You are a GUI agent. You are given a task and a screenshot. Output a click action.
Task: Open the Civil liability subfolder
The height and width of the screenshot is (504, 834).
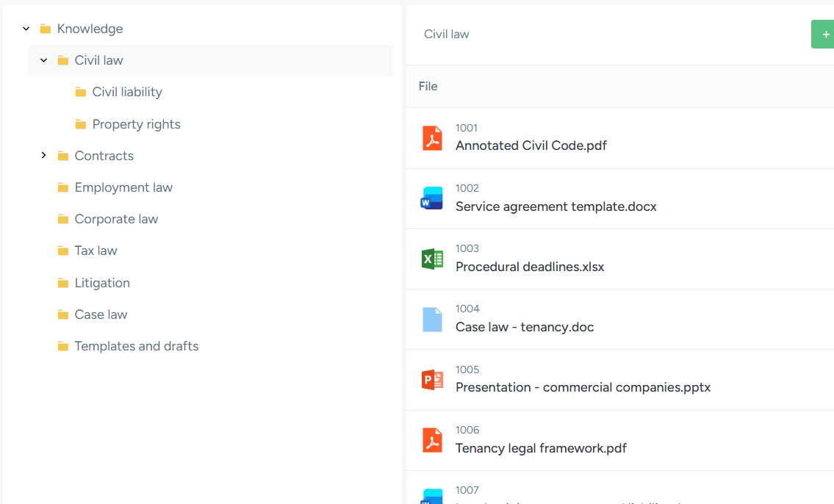[127, 92]
